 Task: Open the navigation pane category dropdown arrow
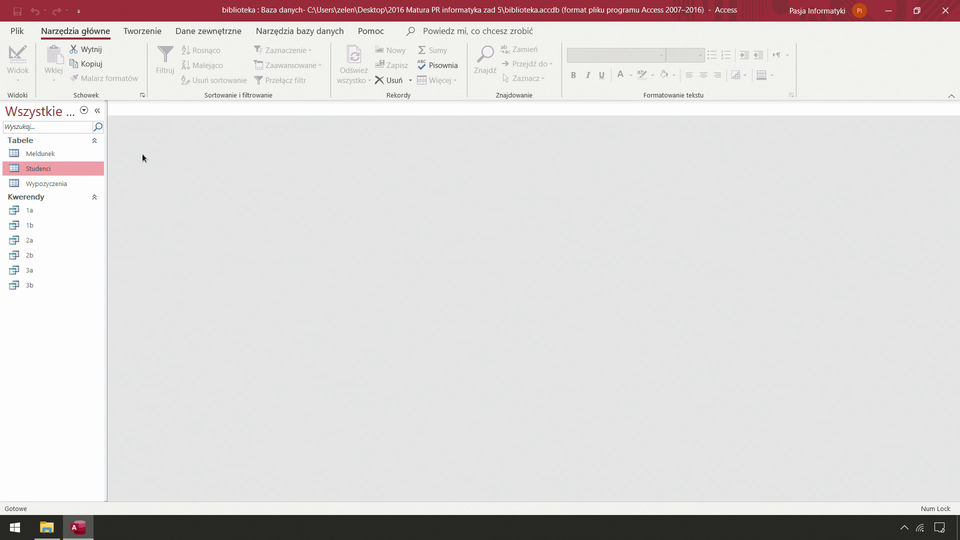(x=84, y=111)
